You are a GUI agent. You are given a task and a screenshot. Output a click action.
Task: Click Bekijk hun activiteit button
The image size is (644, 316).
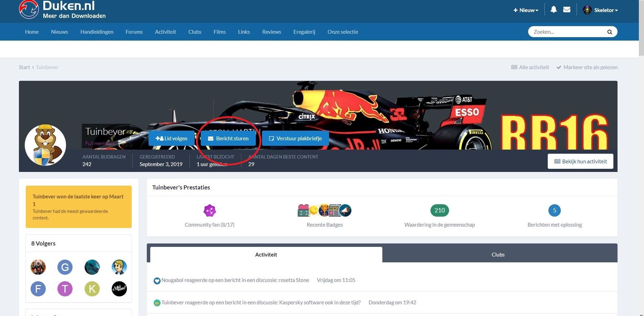[580, 161]
